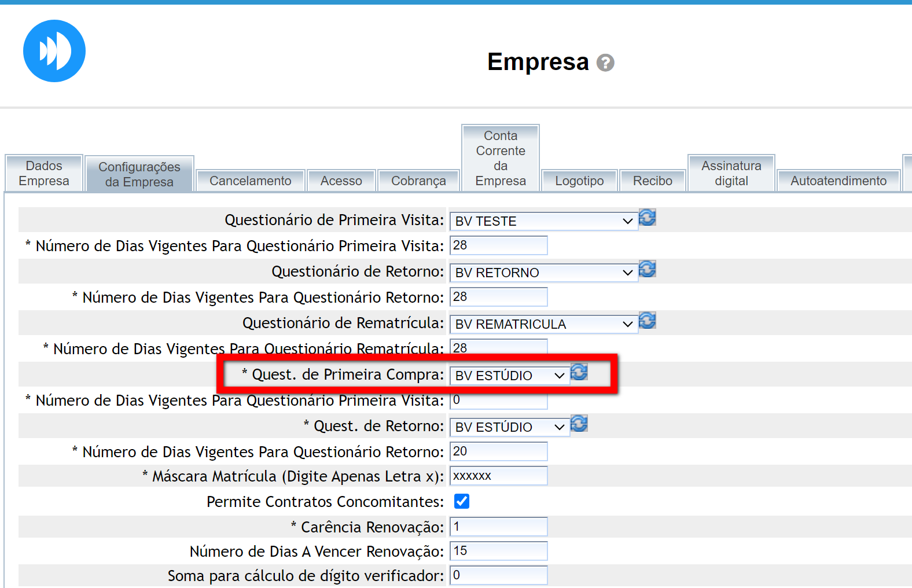Refresh the Questionário de Rematrícula list

pos(647,321)
